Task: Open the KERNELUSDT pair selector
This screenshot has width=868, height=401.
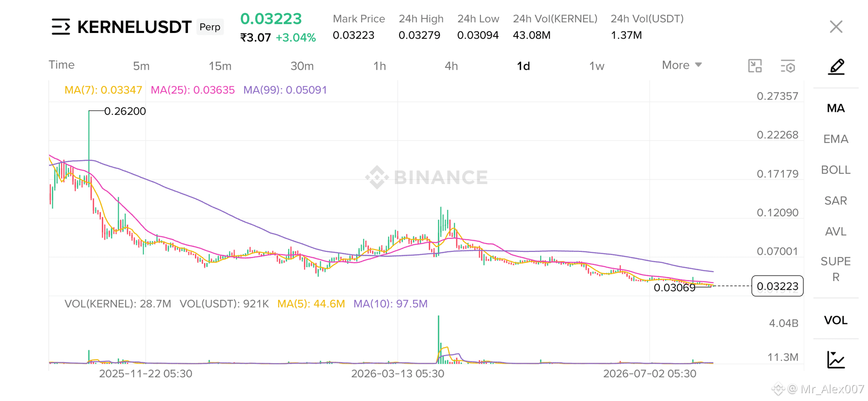Action: click(x=135, y=27)
